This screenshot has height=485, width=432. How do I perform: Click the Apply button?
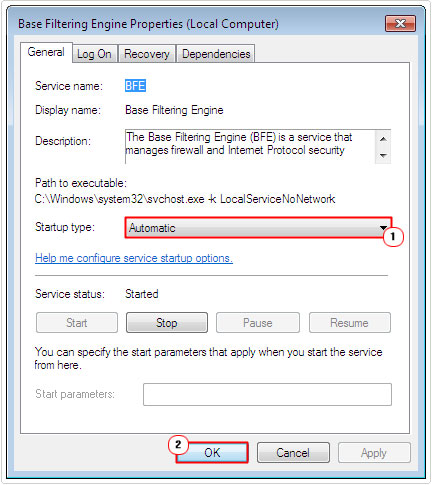374,453
